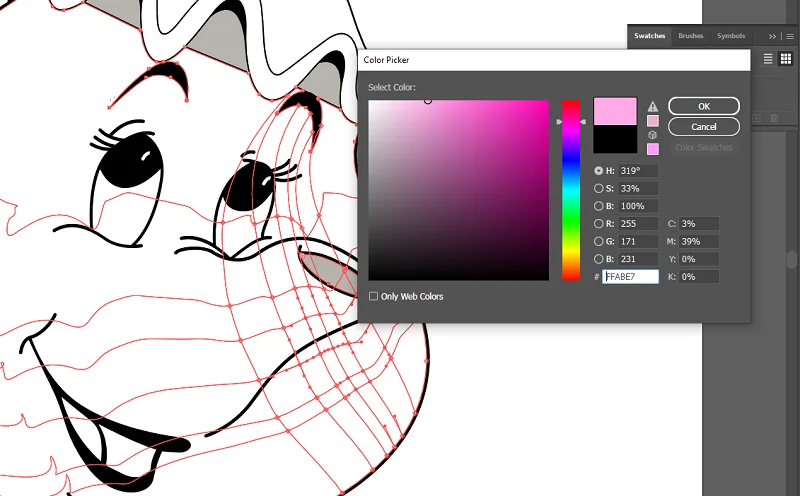
Task: Click the cyan C field showing 3%
Action: [x=699, y=224]
